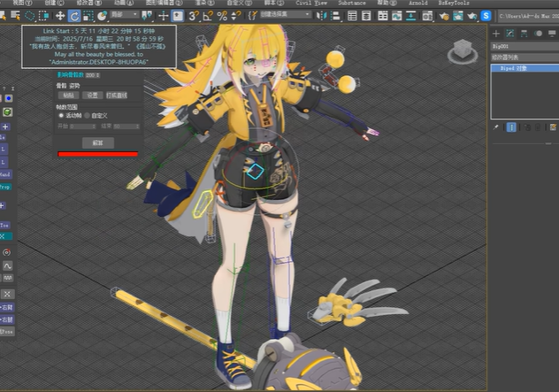Click the red progress bar
Image resolution: width=559 pixels, height=392 pixels.
[x=97, y=154]
